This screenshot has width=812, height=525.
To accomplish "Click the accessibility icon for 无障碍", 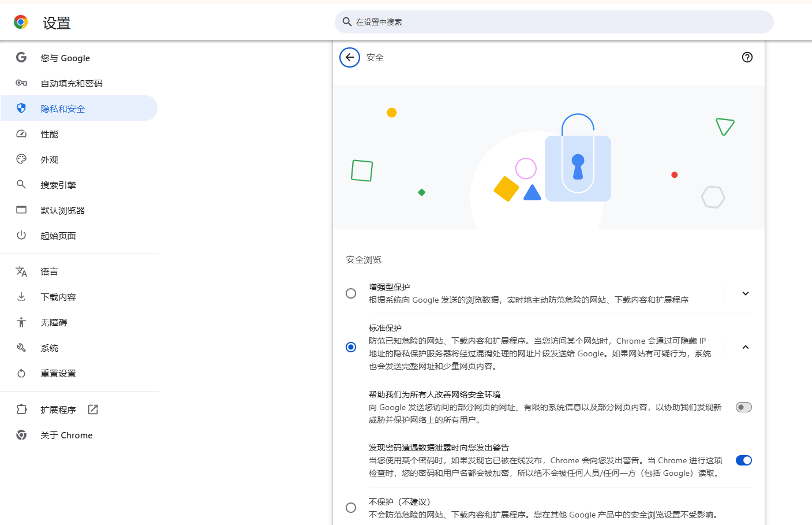I will click(x=21, y=322).
